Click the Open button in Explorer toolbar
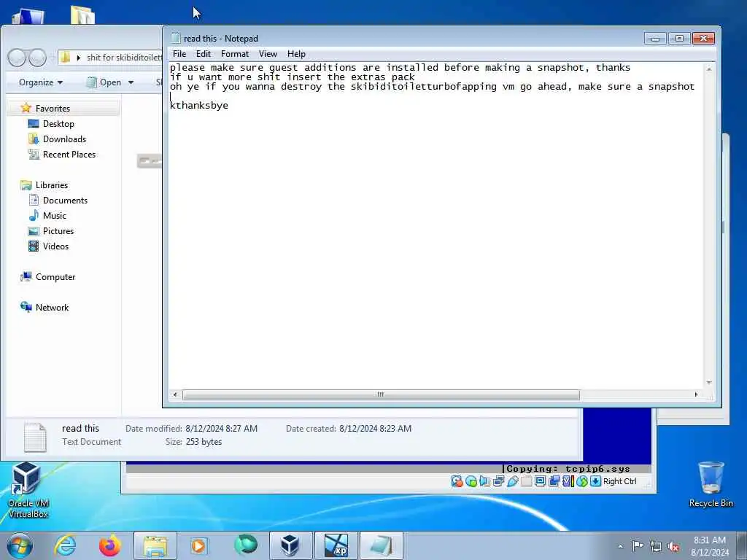Viewport: 747px width, 560px height. [x=104, y=82]
